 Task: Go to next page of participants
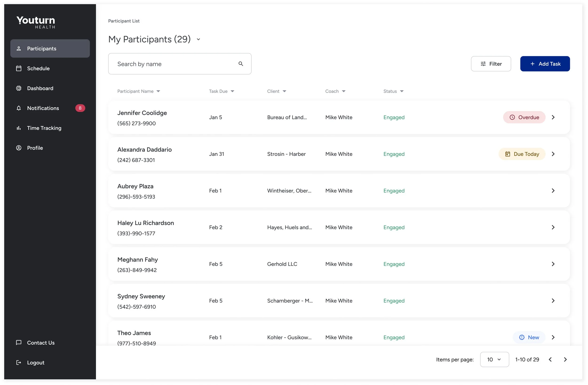point(565,360)
